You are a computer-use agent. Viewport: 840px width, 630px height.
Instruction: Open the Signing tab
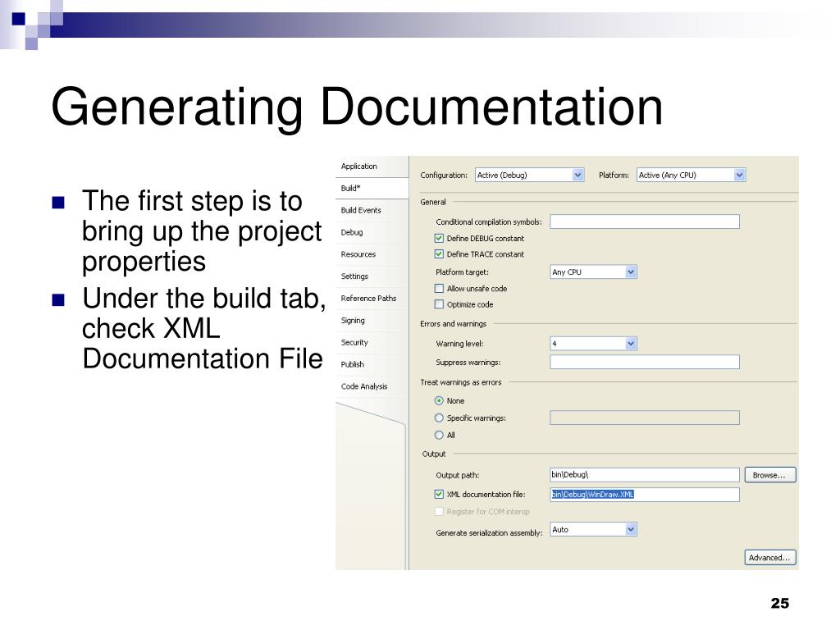[x=372, y=321]
